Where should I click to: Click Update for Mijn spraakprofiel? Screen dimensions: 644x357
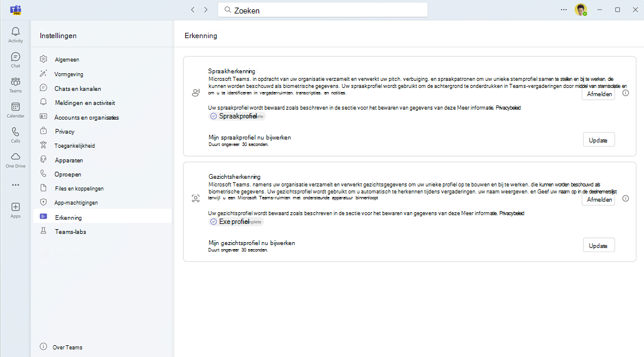pos(598,140)
